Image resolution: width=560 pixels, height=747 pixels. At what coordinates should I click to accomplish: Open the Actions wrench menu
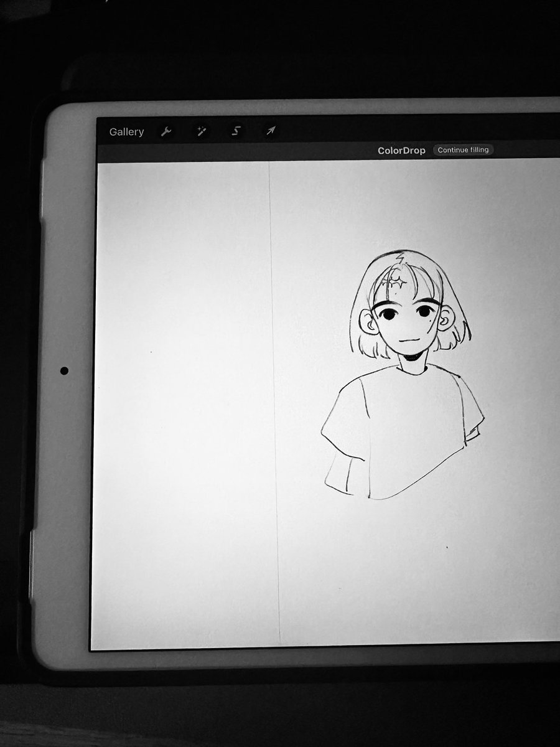click(166, 131)
